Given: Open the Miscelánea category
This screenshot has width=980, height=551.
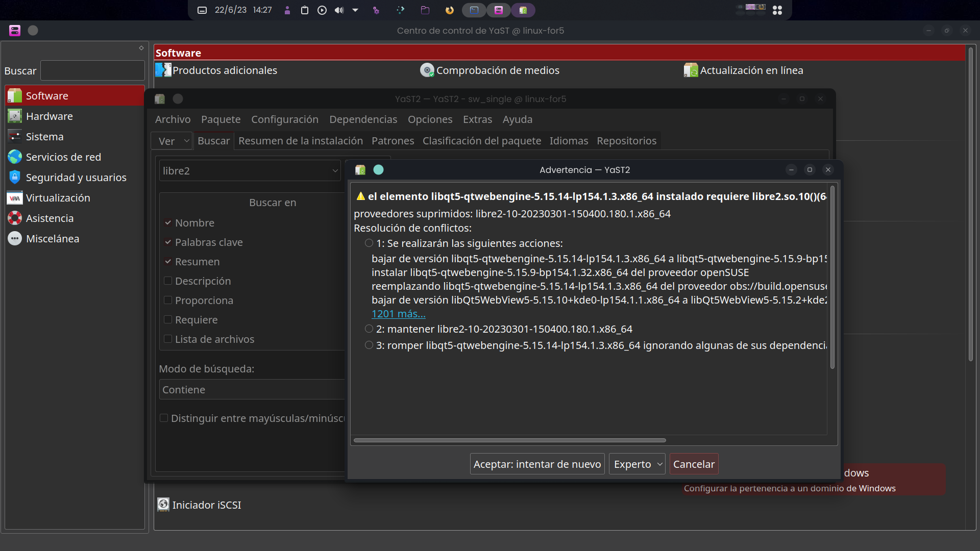Looking at the screenshot, I should [x=75, y=239].
